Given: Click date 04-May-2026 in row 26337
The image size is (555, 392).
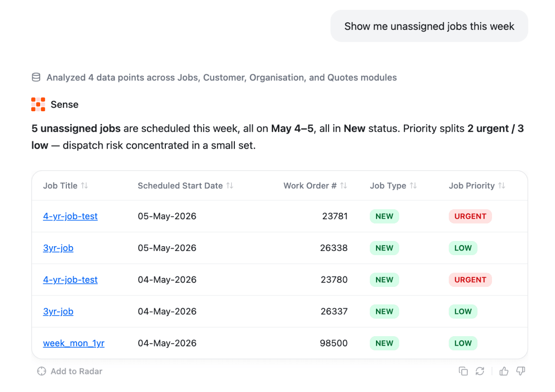Looking at the screenshot, I should (x=167, y=312).
